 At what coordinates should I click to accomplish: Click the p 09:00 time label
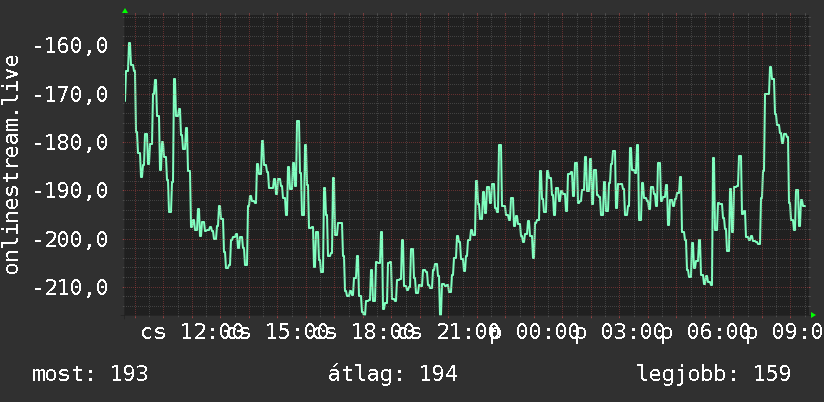pyautogui.click(x=785, y=333)
